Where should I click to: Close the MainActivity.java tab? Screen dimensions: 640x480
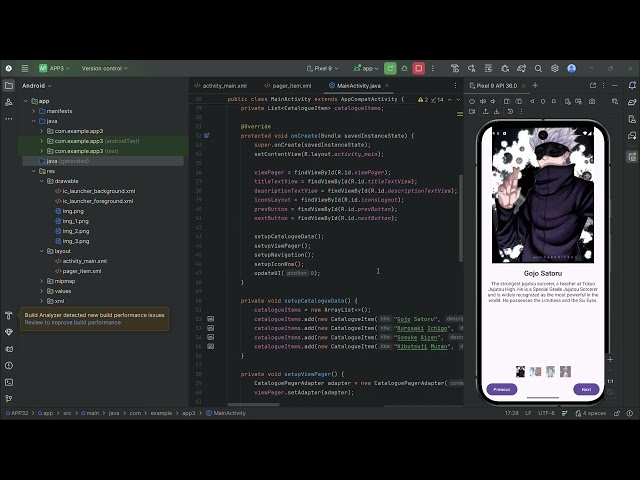(387, 86)
